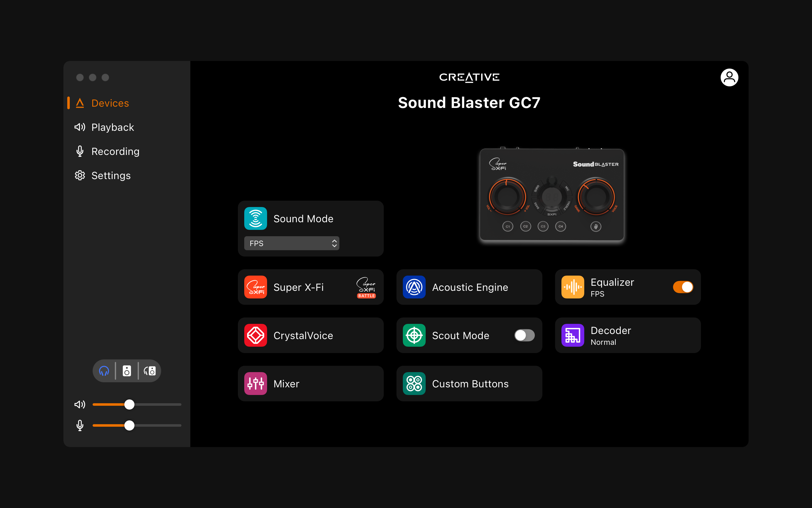812x508 pixels.
Task: Click the "FPS" subtitle under Equalizer
Action: coord(597,294)
